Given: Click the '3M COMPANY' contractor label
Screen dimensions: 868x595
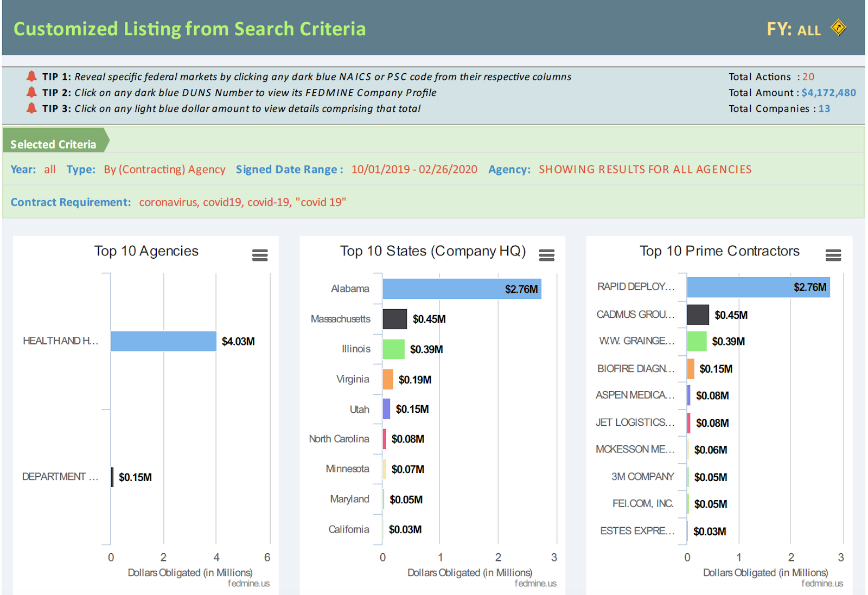Looking at the screenshot, I should pyautogui.click(x=642, y=476).
